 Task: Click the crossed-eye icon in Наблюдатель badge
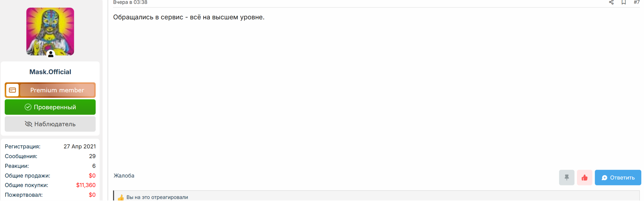29,124
